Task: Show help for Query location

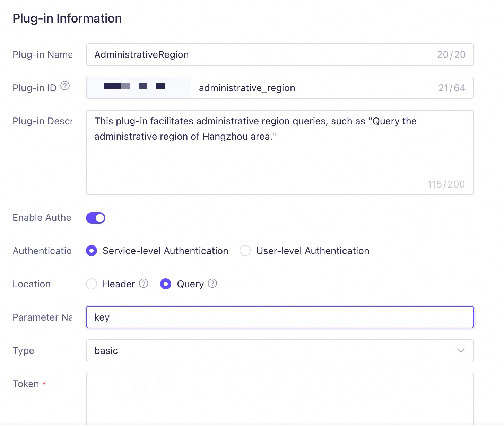Action: [212, 283]
